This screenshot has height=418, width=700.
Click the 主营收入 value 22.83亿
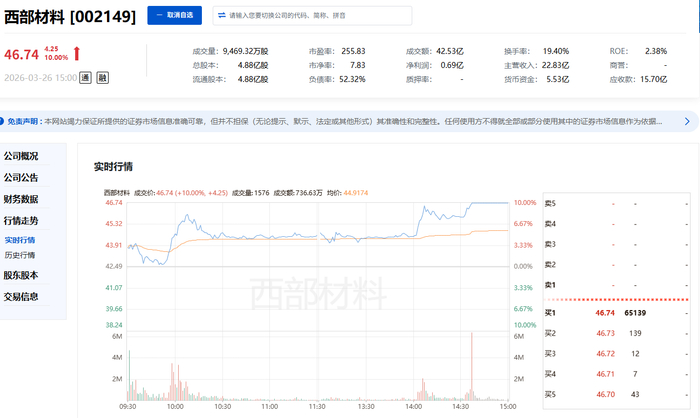pos(556,65)
